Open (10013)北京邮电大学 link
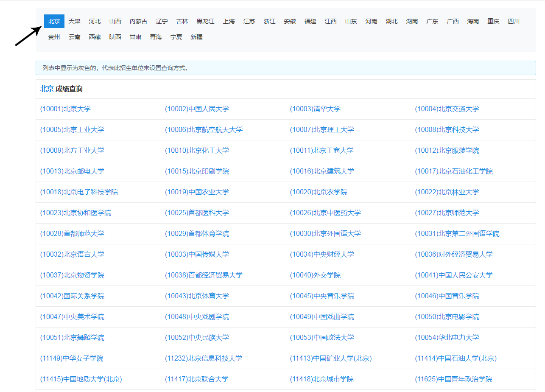This screenshot has height=392, width=545. [72, 171]
